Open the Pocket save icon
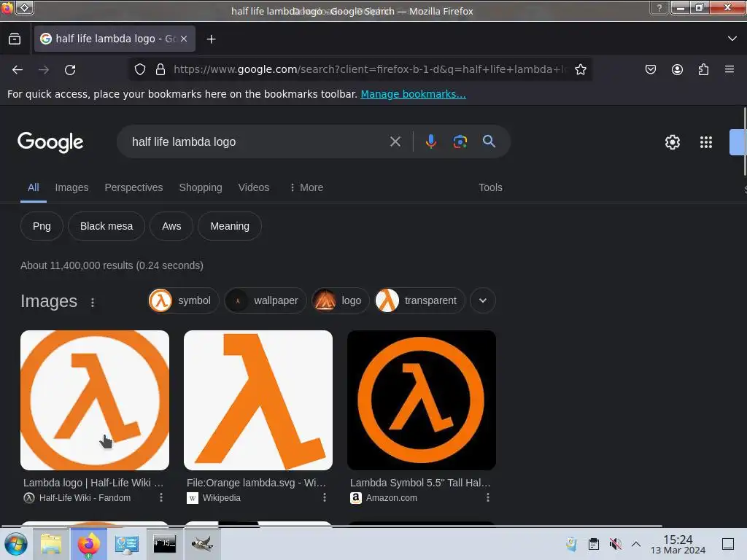Image resolution: width=747 pixels, height=560 pixels. click(650, 69)
